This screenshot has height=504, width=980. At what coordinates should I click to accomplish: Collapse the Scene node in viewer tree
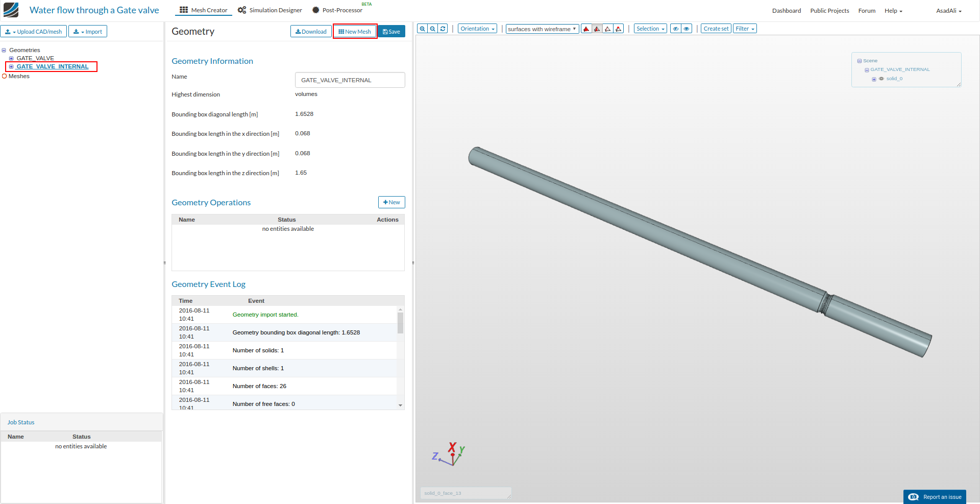(x=860, y=61)
